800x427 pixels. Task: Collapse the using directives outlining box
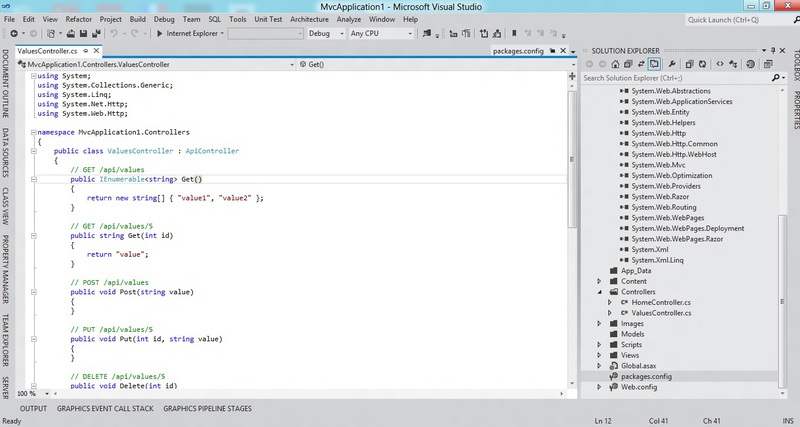click(x=33, y=76)
